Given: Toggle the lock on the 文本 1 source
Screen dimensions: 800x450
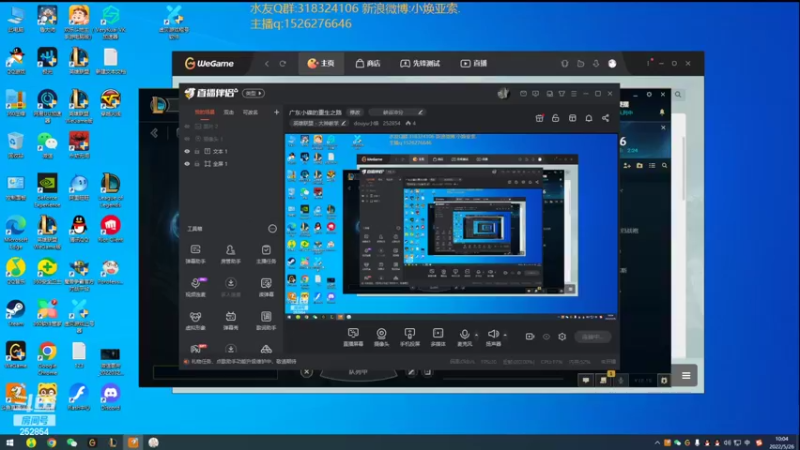Looking at the screenshot, I should tap(197, 152).
